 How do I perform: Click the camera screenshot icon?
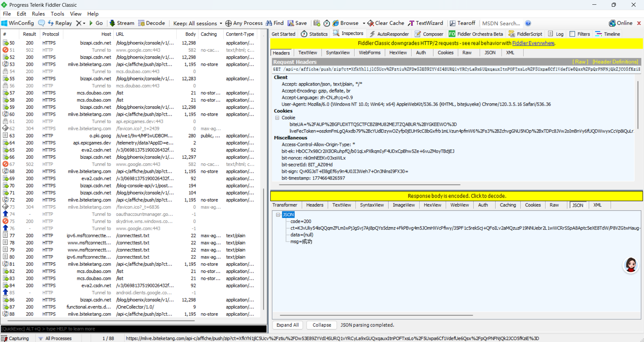tap(316, 23)
